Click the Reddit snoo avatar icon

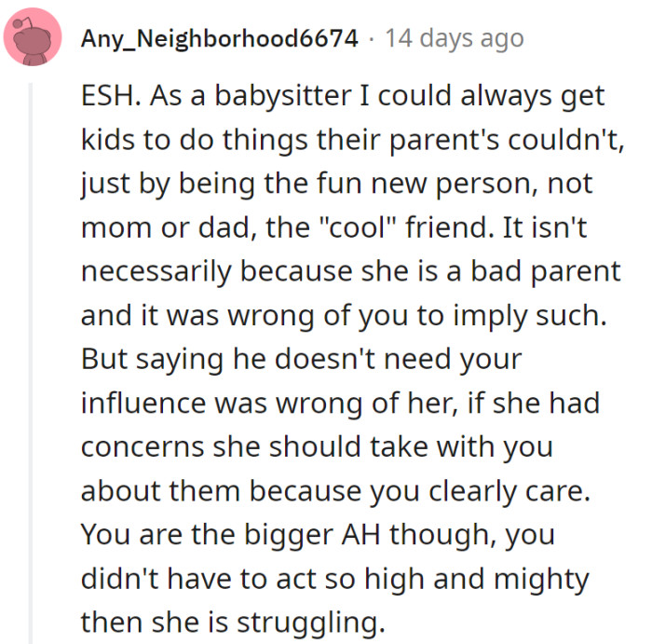click(33, 39)
